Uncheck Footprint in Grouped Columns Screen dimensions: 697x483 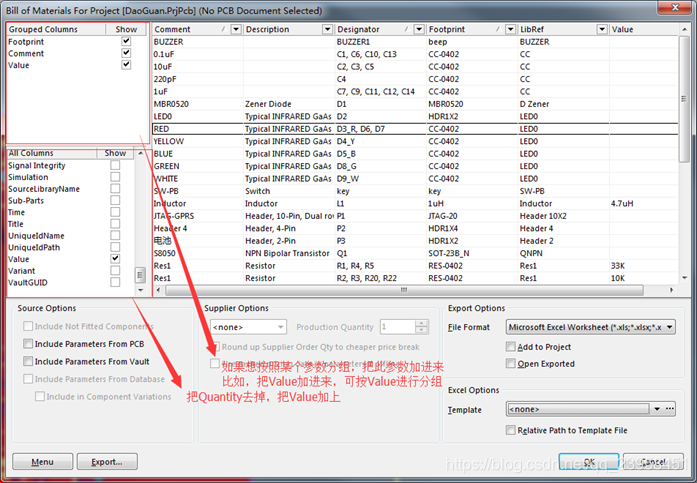pos(126,41)
